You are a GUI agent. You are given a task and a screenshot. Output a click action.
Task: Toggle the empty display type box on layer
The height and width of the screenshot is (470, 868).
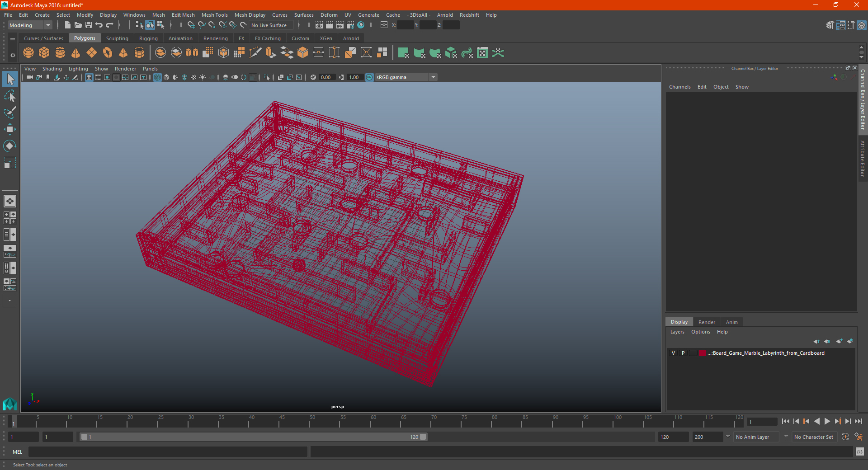coord(693,353)
